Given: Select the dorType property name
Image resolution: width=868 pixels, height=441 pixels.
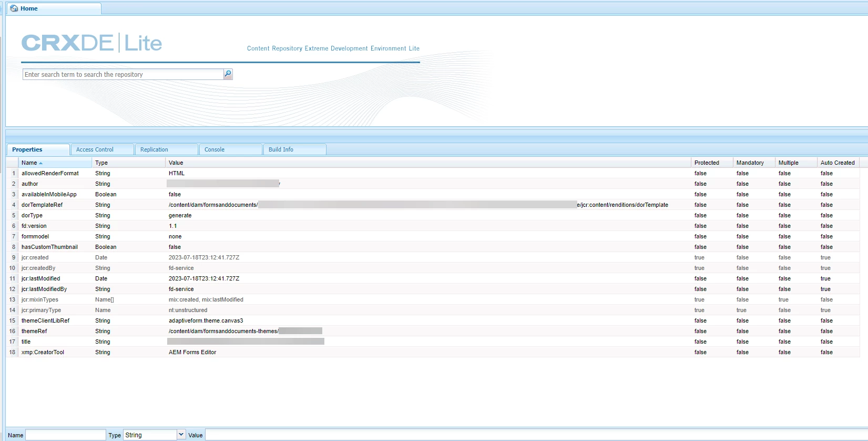Looking at the screenshot, I should (32, 215).
